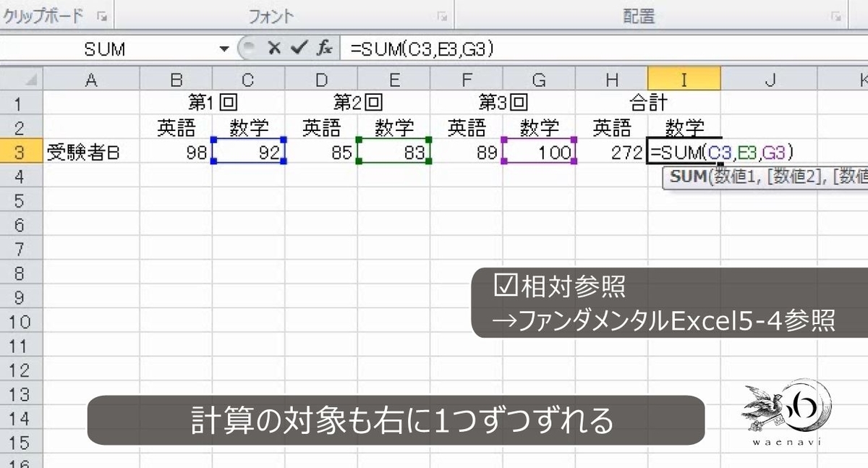The height and width of the screenshot is (468, 868).
Task: Click 英語 header in column H
Action: coord(612,128)
